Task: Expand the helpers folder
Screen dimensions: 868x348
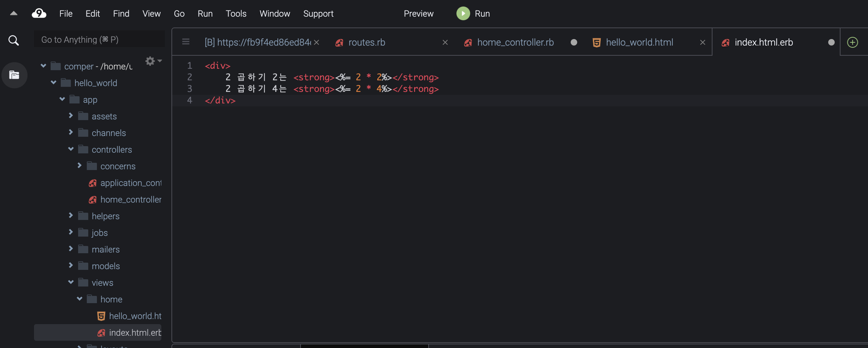Action: pos(71,216)
